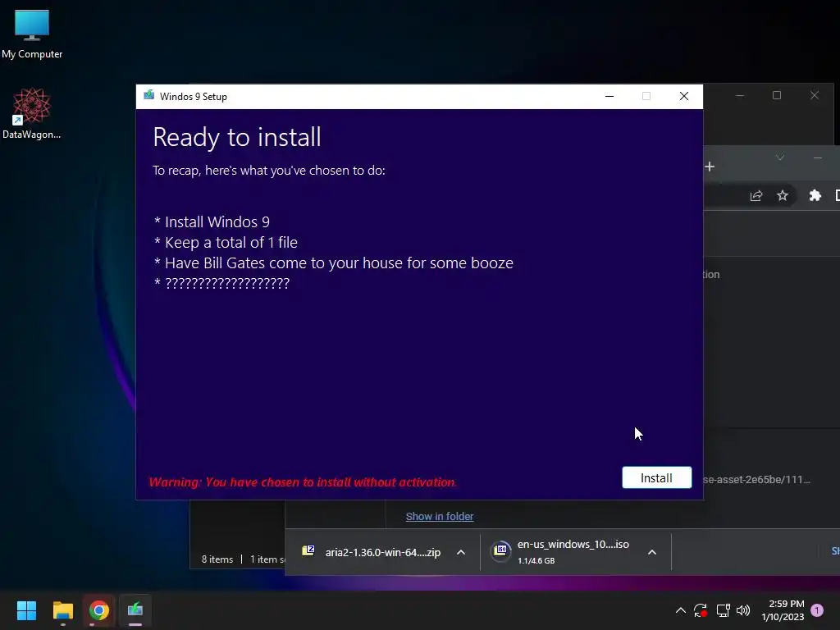
Task: Open the DataWagon desktop shortcut
Action: (32, 113)
